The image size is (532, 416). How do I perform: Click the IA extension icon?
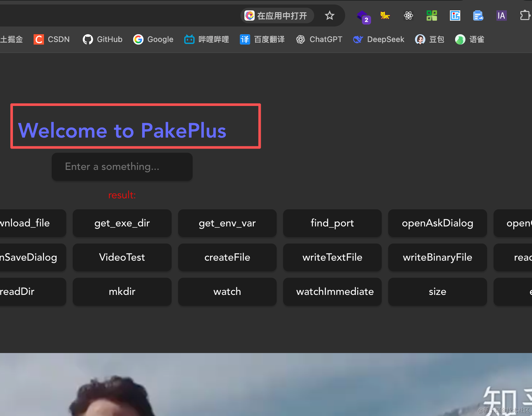coord(501,16)
